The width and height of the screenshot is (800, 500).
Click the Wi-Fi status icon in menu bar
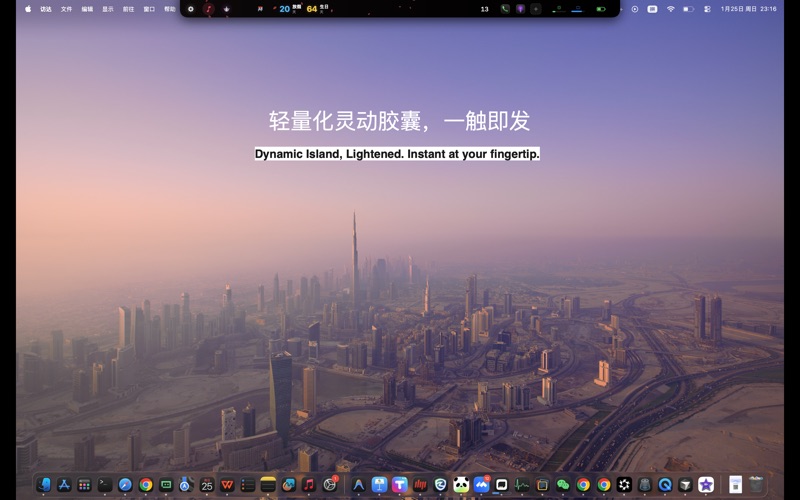click(x=671, y=9)
